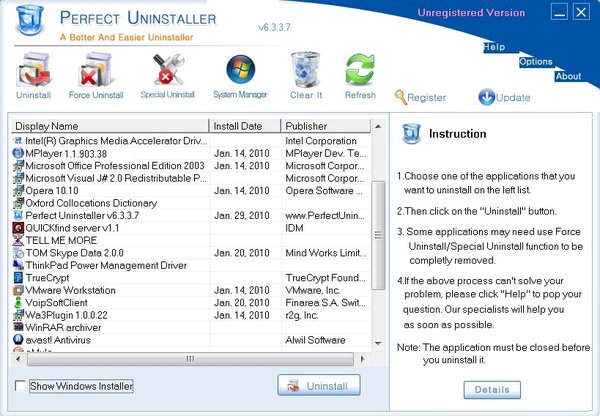Click the Jan. 29, 2010 install date

click(x=241, y=215)
